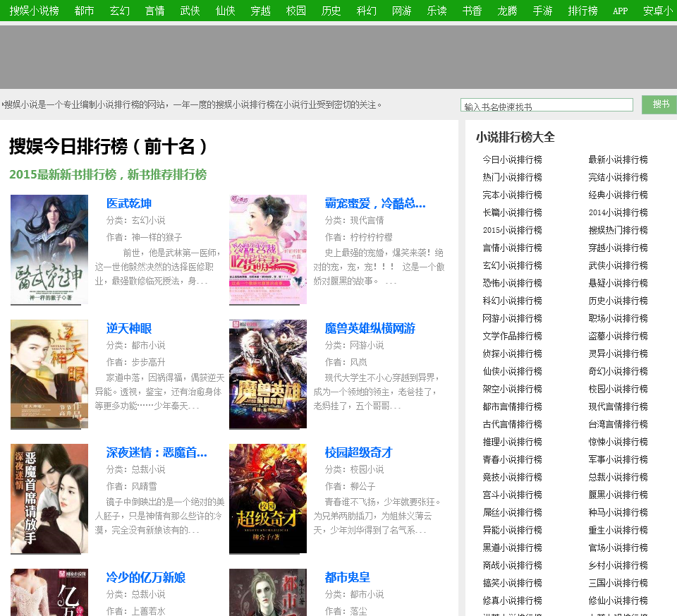Viewport: 677px width, 616px height.
Task: Open the 逆天神眼 title link
Action: (x=128, y=328)
